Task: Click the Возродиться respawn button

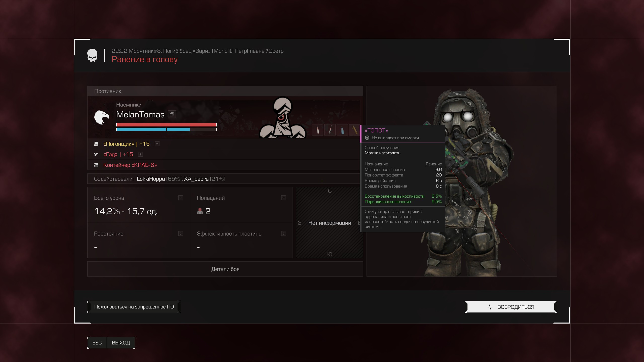Action: tap(511, 307)
